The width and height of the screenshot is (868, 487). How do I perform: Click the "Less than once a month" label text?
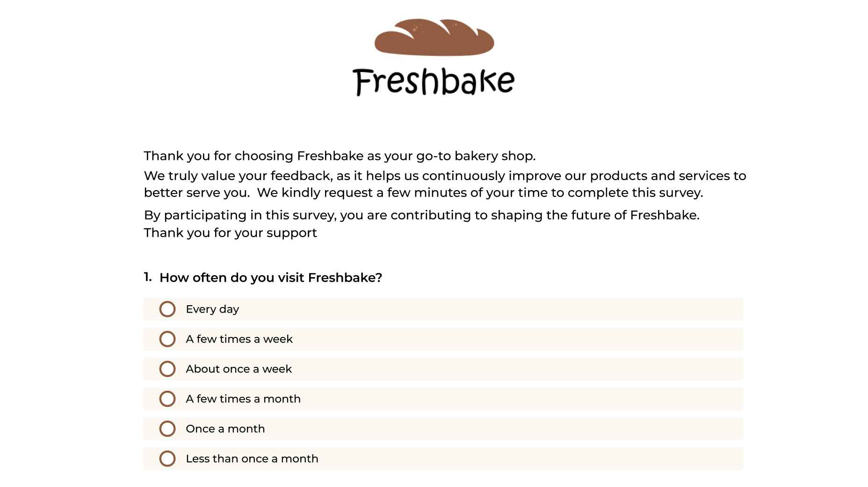[252, 459]
